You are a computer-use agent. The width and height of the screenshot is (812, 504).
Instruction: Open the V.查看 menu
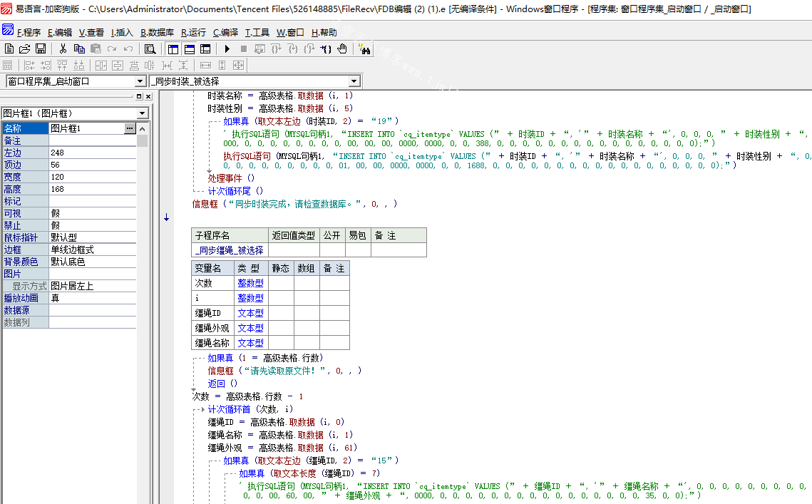click(x=91, y=33)
